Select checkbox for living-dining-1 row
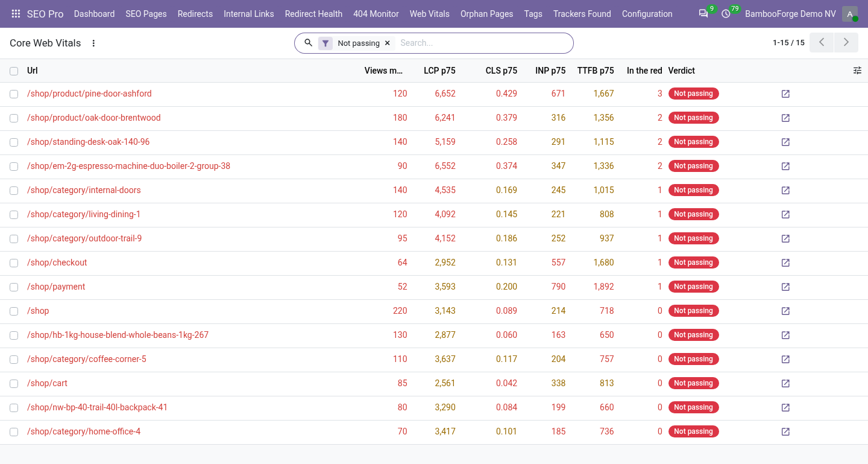 pyautogui.click(x=14, y=215)
